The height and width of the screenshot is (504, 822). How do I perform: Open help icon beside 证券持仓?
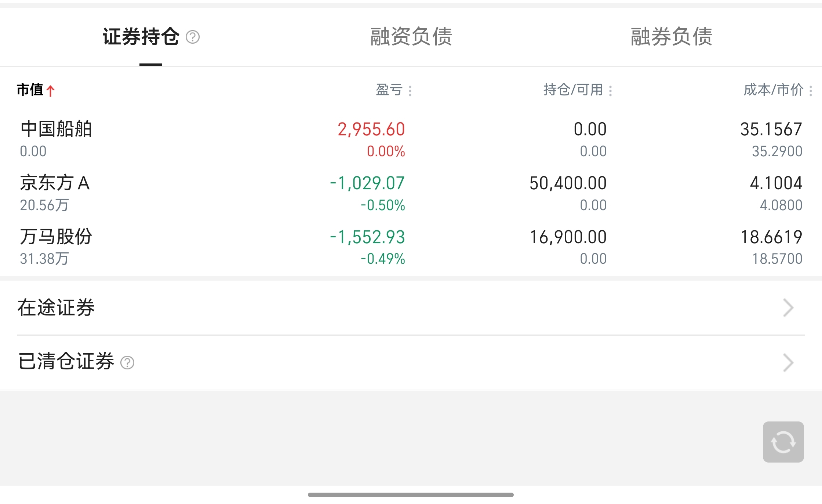tap(193, 37)
